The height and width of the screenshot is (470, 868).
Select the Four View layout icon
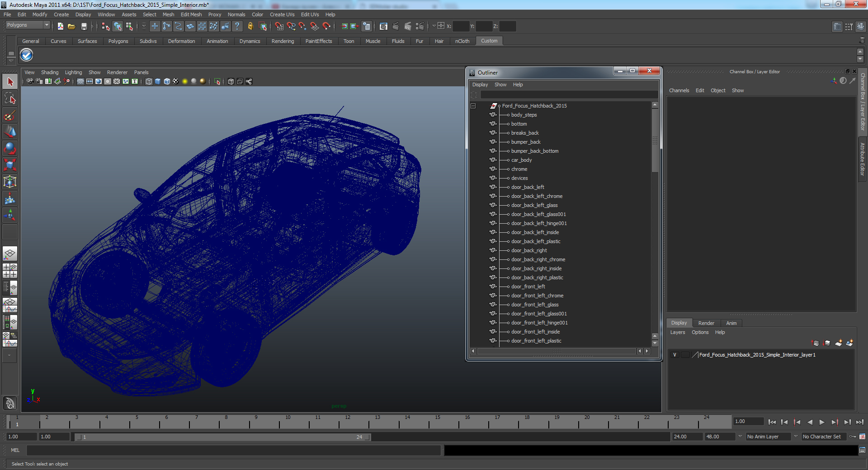(x=10, y=270)
